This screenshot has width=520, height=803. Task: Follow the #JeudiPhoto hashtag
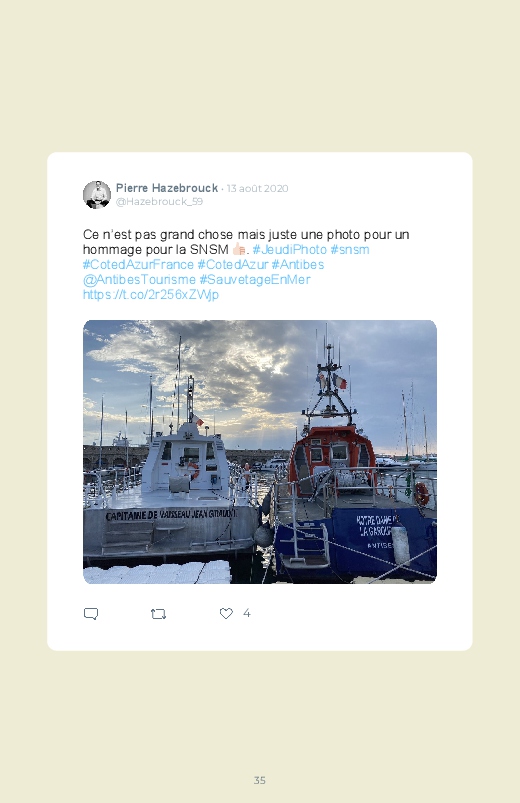[289, 249]
